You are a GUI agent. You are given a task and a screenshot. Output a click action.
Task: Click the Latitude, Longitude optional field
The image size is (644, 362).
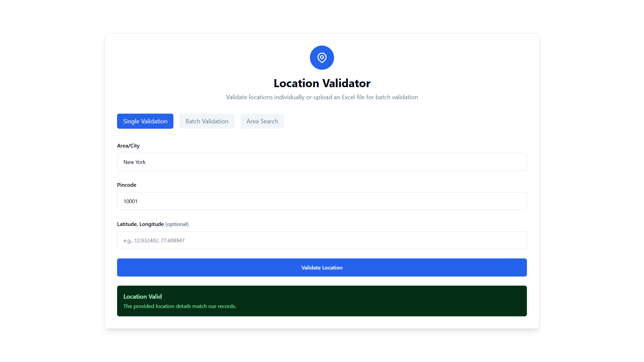click(x=322, y=240)
